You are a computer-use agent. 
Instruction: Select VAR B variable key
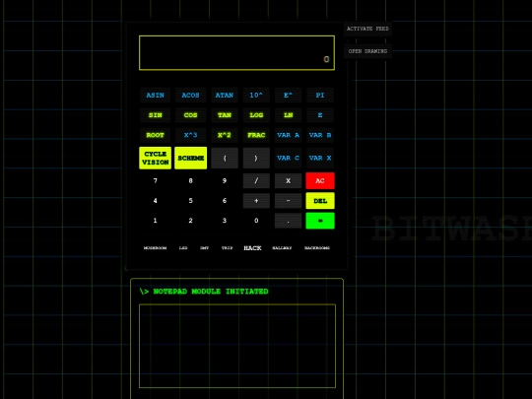(320, 135)
